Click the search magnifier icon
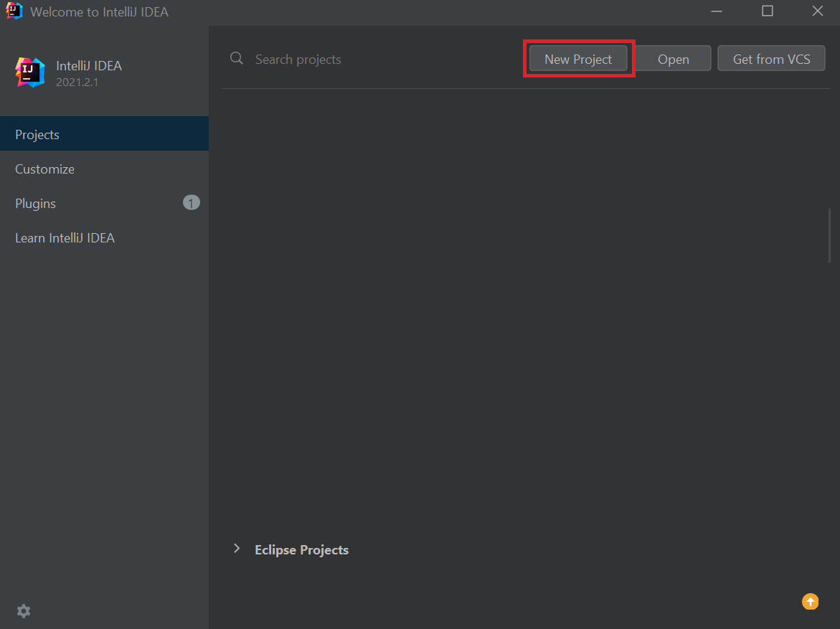The width and height of the screenshot is (840, 629). pyautogui.click(x=236, y=58)
